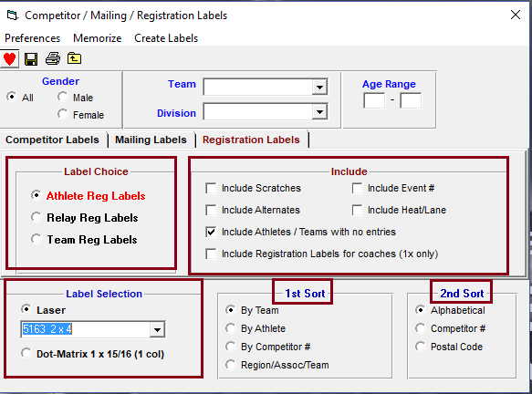Click the red heart favorites icon
Screen dimensions: 532x394
(x=9, y=59)
